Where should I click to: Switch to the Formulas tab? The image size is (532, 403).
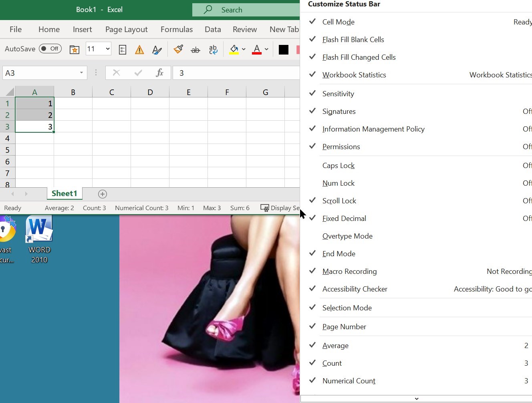pos(176,29)
